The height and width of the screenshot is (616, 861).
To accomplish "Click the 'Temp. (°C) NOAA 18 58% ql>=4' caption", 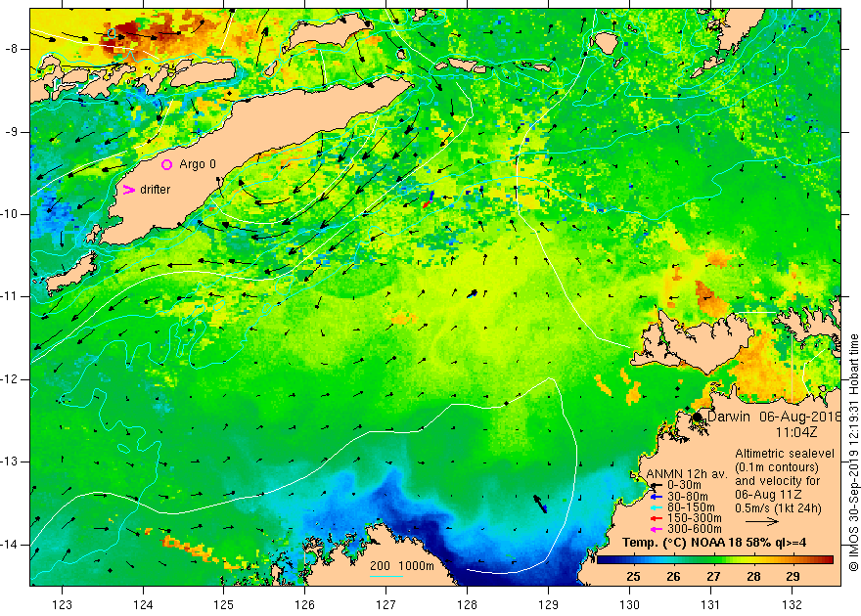I will 714,543.
